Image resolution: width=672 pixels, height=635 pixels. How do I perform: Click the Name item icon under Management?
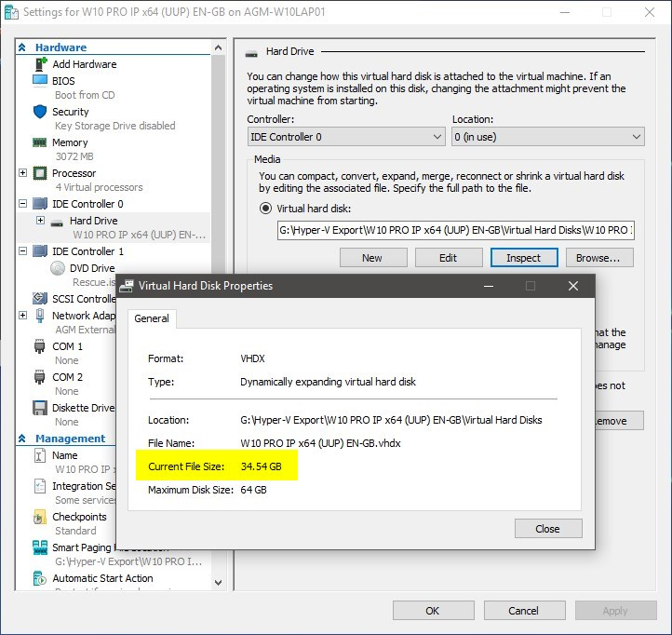[x=39, y=455]
